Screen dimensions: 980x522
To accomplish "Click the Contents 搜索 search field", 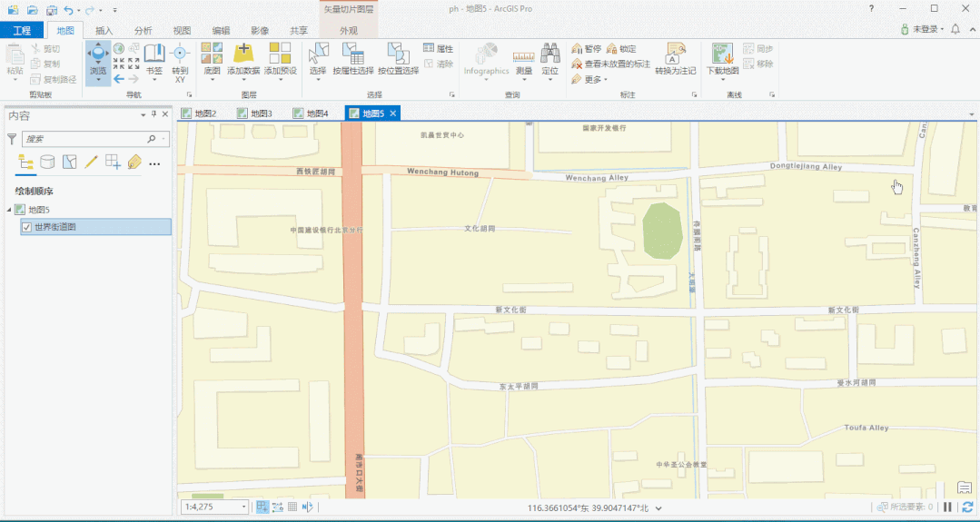I will [95, 139].
